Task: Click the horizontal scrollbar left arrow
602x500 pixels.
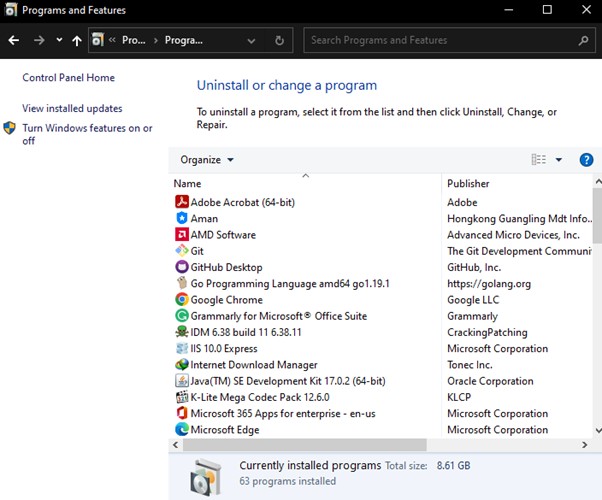Action: tap(175, 445)
